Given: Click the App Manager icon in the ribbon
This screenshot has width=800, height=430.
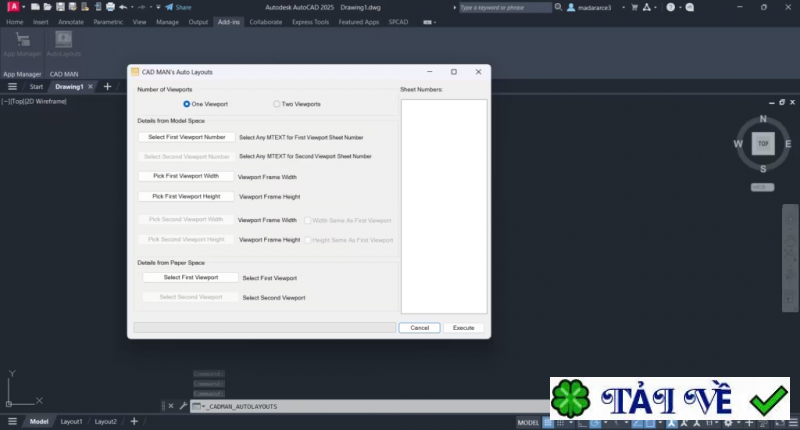Looking at the screenshot, I should click(22, 41).
